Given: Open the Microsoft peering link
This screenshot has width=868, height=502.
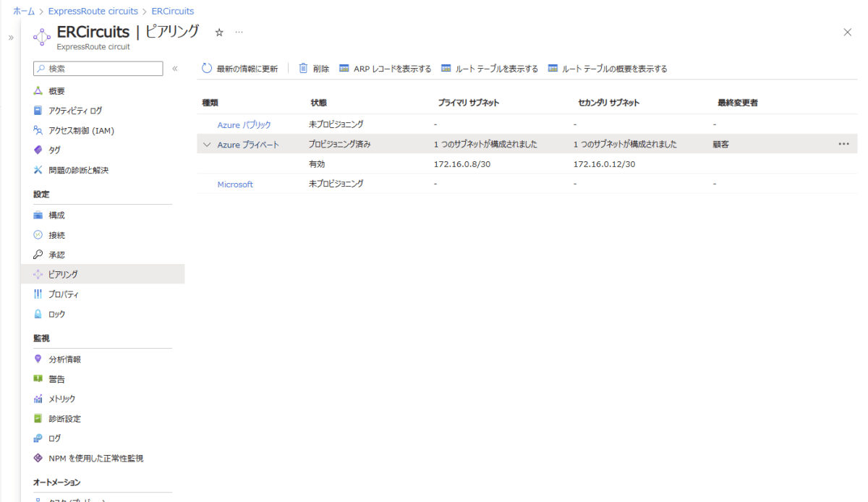Looking at the screenshot, I should tap(235, 184).
